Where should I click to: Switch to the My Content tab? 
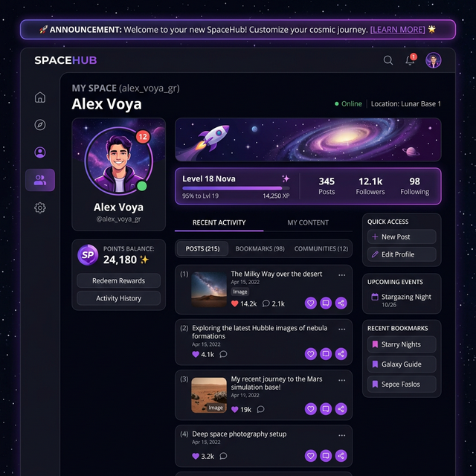click(308, 222)
